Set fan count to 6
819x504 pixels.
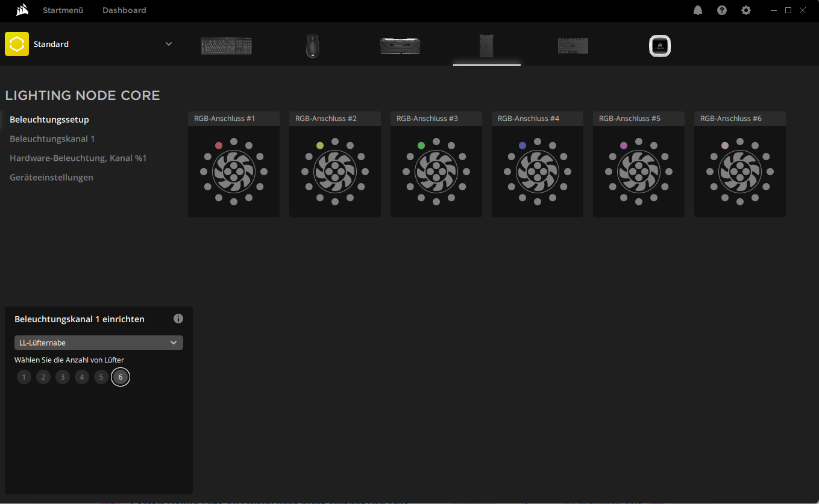tap(121, 378)
